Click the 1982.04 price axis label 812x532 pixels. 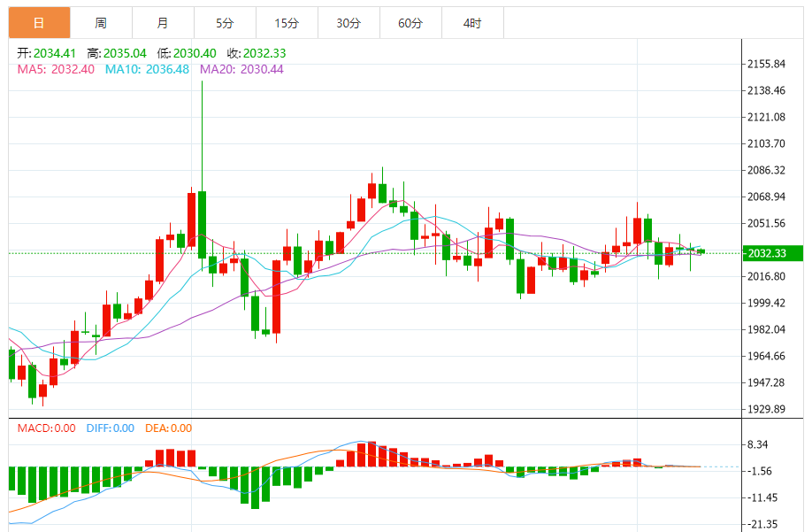[x=766, y=329]
